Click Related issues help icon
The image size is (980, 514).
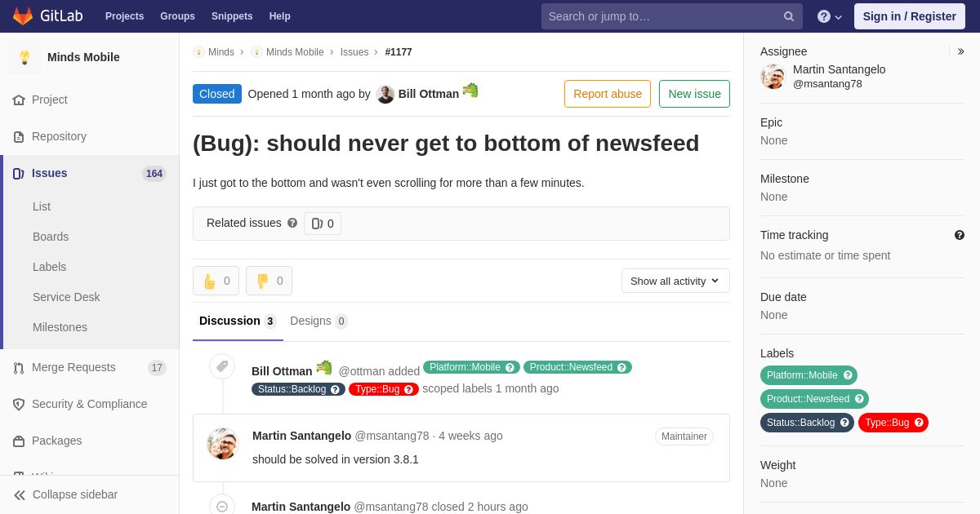pos(292,223)
